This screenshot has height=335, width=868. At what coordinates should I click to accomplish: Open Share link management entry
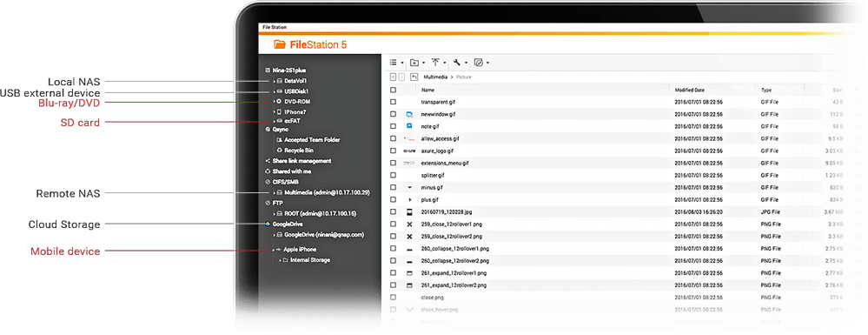301,161
